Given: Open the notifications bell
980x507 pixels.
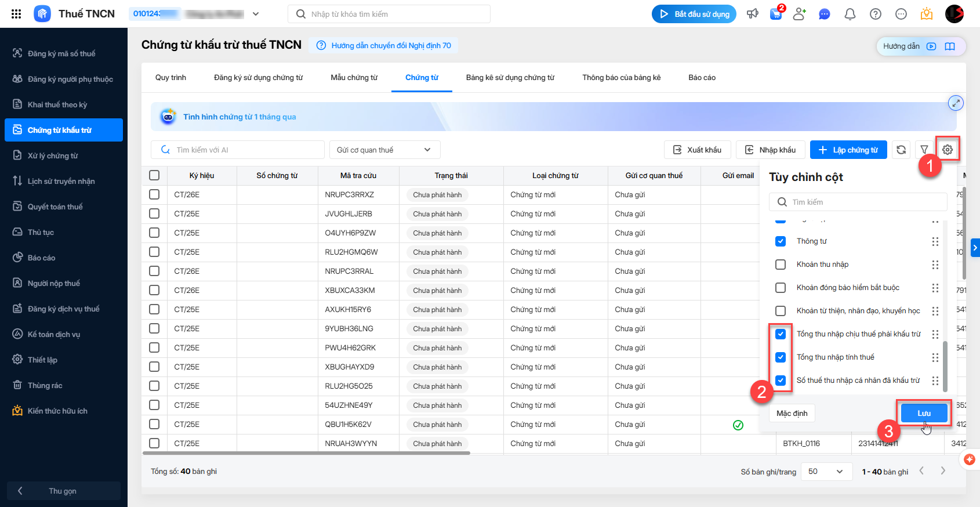Looking at the screenshot, I should pos(850,14).
